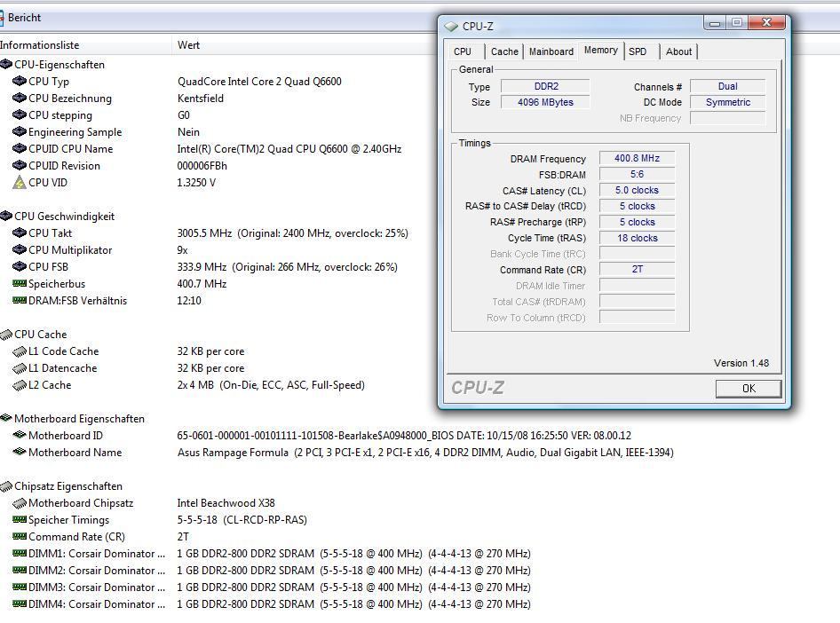Click the Wert column header

(x=188, y=45)
